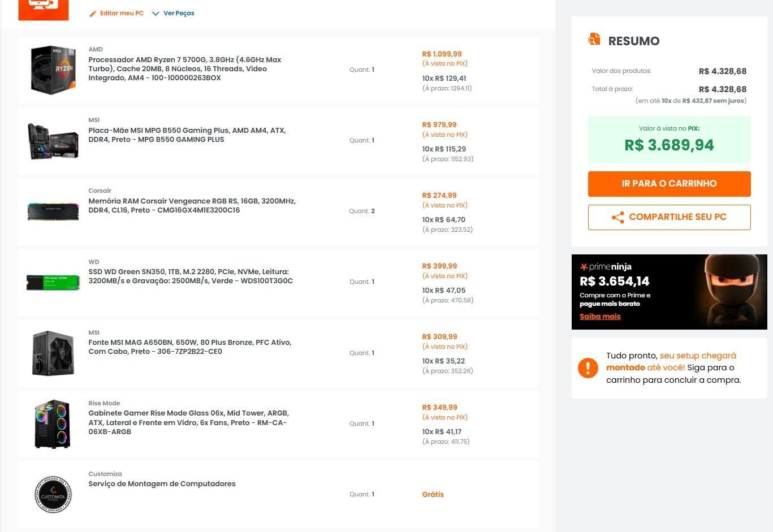This screenshot has width=773, height=532.
Task: Click the share icon in Compartilhe button
Action: tap(618, 218)
